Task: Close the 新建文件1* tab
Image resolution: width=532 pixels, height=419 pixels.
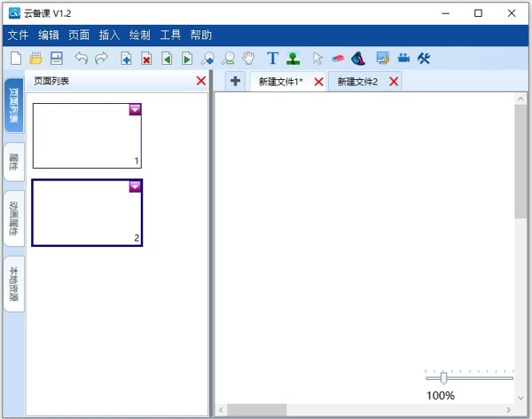Action: coord(318,82)
